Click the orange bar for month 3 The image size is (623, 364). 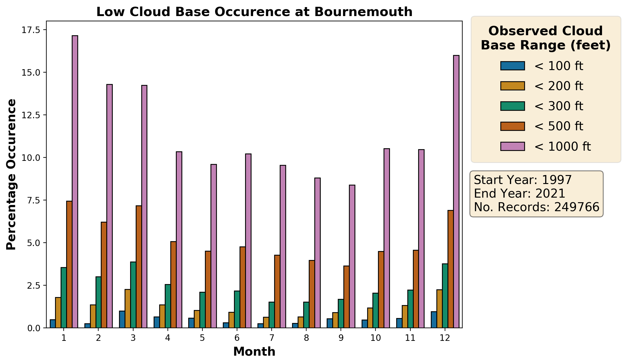tap(139, 266)
